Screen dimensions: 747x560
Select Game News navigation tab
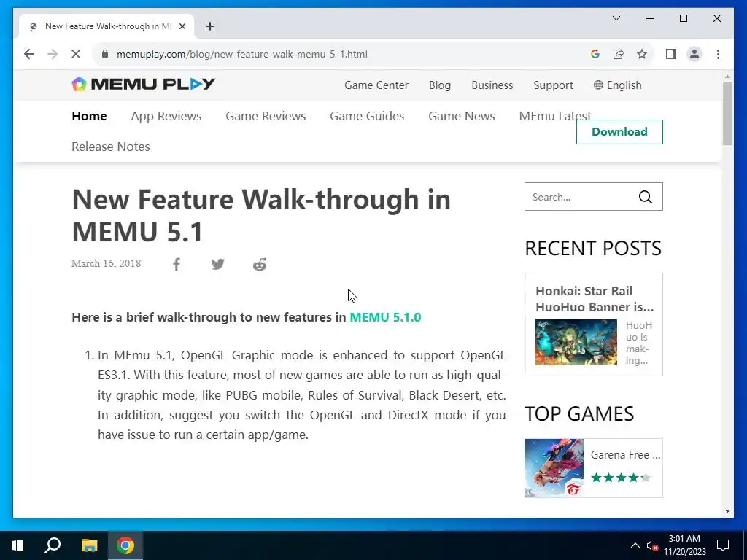tap(462, 116)
